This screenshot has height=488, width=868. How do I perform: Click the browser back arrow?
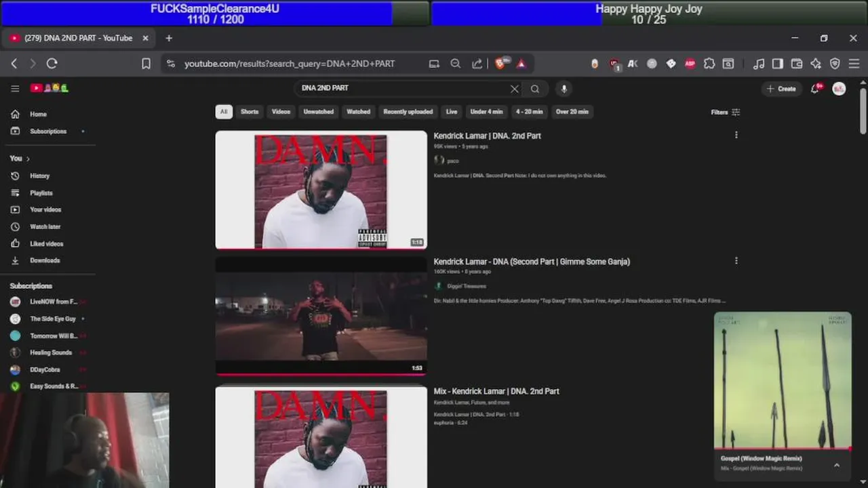pyautogui.click(x=14, y=64)
